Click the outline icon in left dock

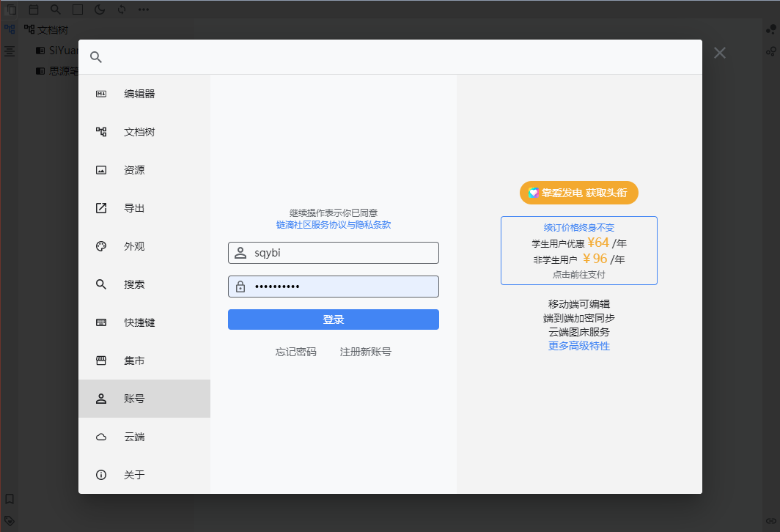pos(10,51)
